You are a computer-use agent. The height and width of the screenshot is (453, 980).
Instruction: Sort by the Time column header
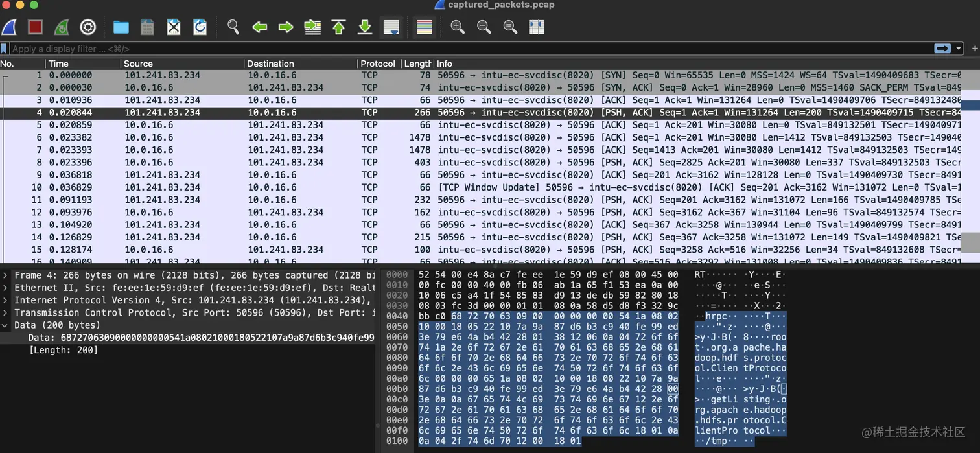83,64
